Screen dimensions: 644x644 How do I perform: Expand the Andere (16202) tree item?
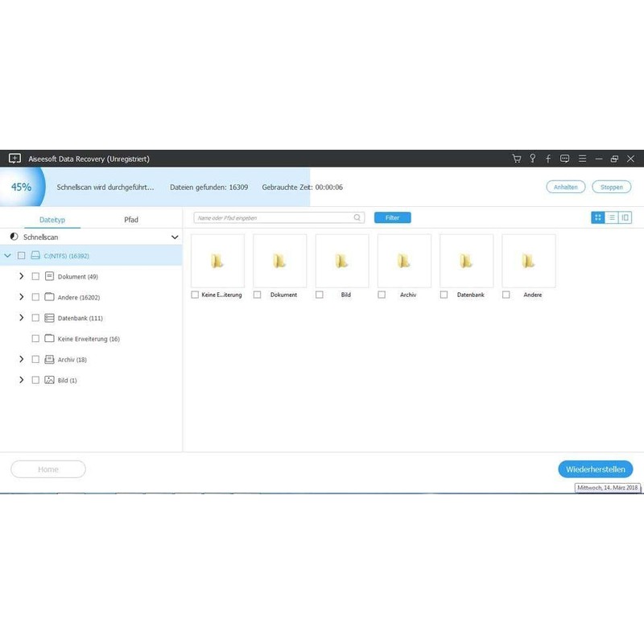[x=22, y=297]
